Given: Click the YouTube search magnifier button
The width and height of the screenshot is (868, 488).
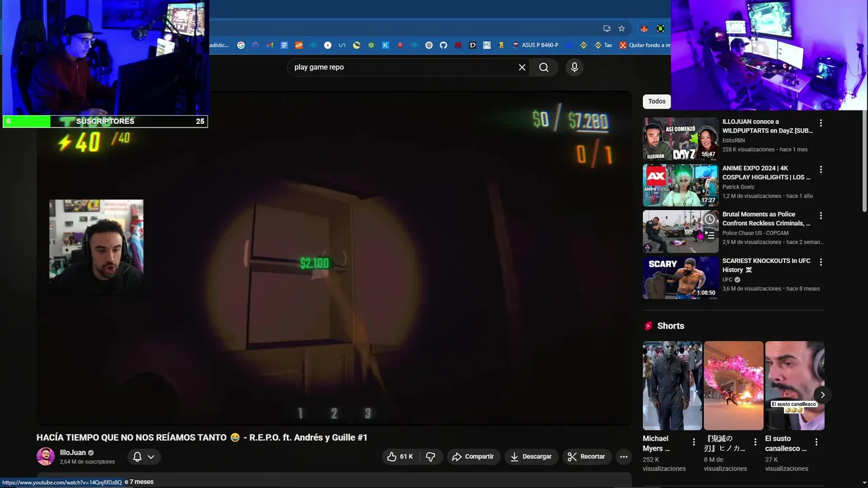Looking at the screenshot, I should 544,67.
